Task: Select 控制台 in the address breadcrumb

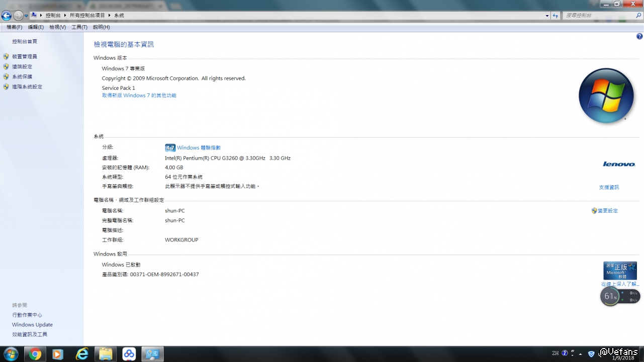Action: coord(53,16)
